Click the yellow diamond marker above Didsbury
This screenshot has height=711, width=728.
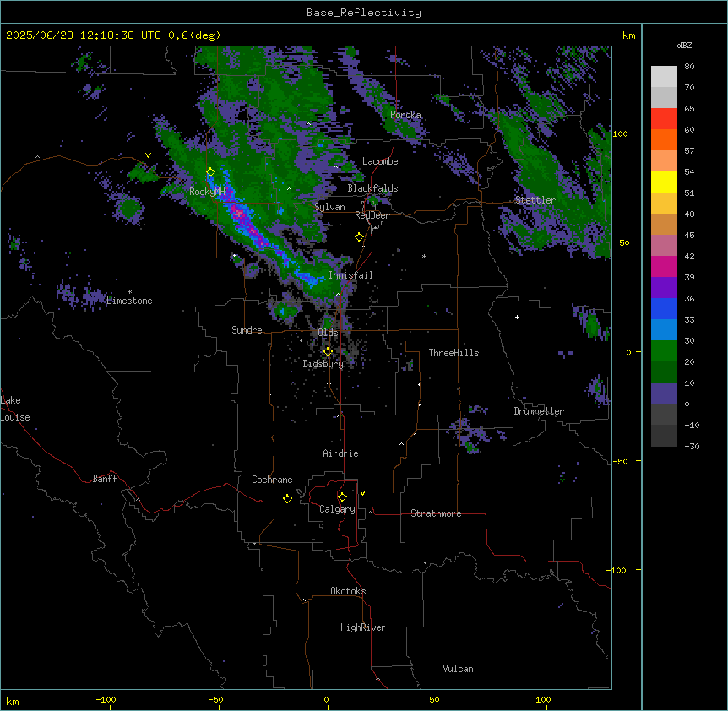pos(328,352)
